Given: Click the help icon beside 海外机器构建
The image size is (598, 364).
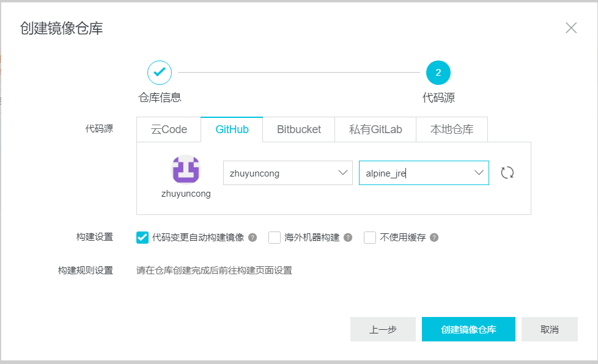Looking at the screenshot, I should click(x=347, y=238).
